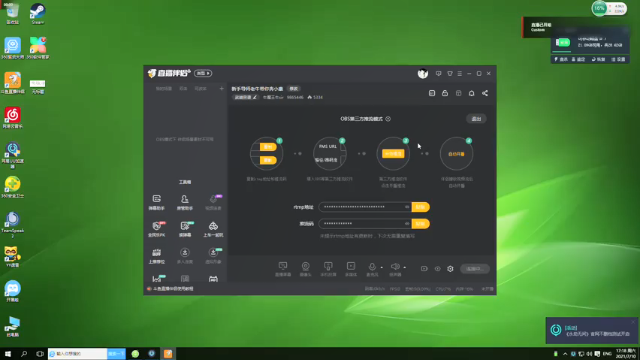Open Task View on the taskbar
Viewport: 640px width, 360px height.
click(40, 353)
